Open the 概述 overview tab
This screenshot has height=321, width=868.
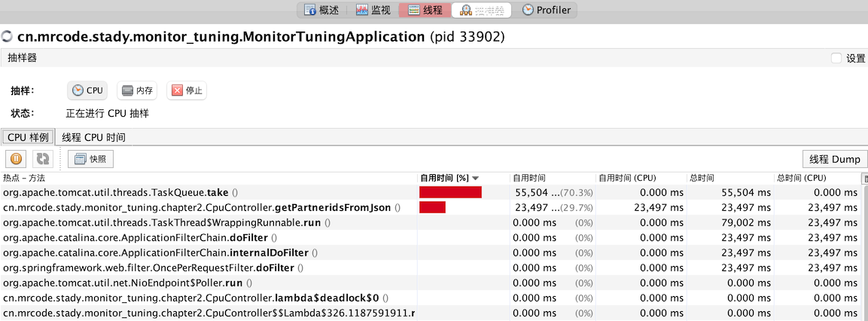click(x=321, y=10)
